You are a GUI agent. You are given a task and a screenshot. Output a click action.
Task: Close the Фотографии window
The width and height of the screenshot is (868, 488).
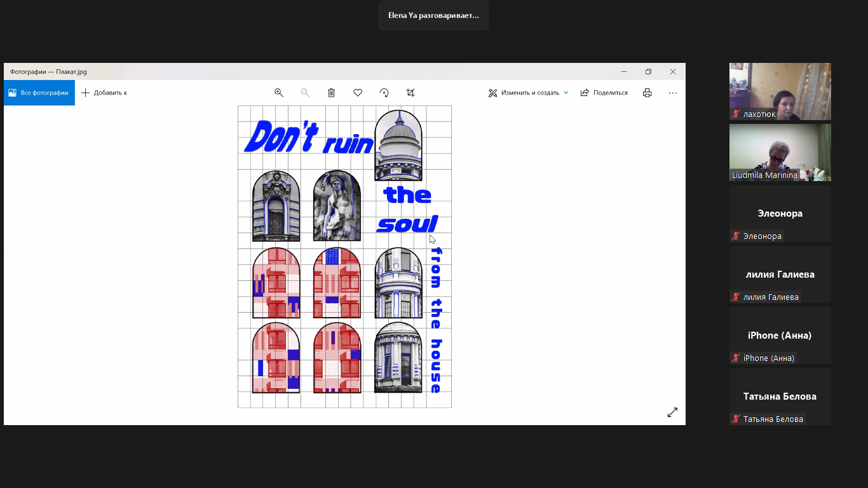pyautogui.click(x=673, y=72)
